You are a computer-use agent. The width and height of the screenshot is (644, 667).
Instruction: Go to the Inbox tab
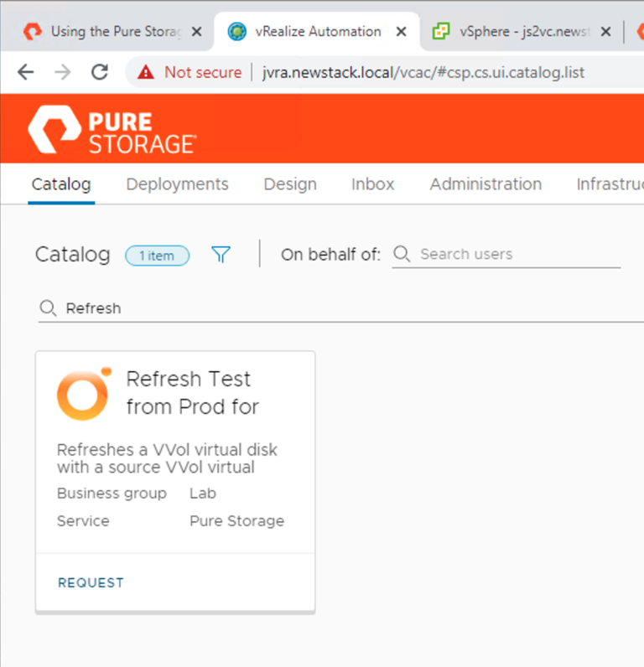pyautogui.click(x=372, y=184)
